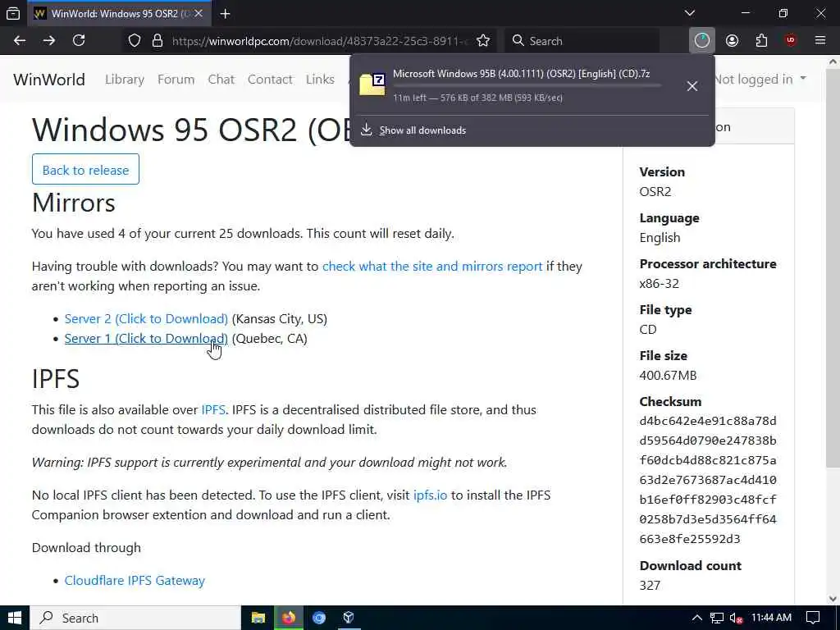Viewport: 840px width, 630px height.
Task: Click the uBlock Origin shield icon
Action: pyautogui.click(x=791, y=41)
